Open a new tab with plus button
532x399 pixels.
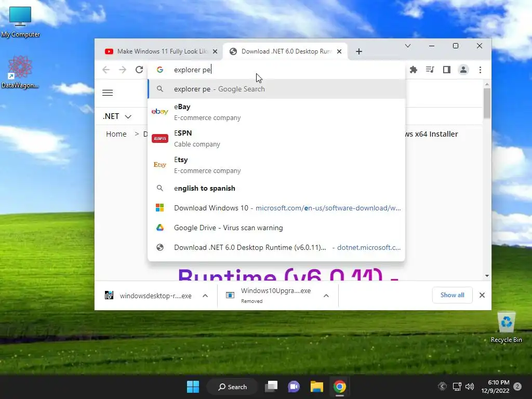coord(359,51)
